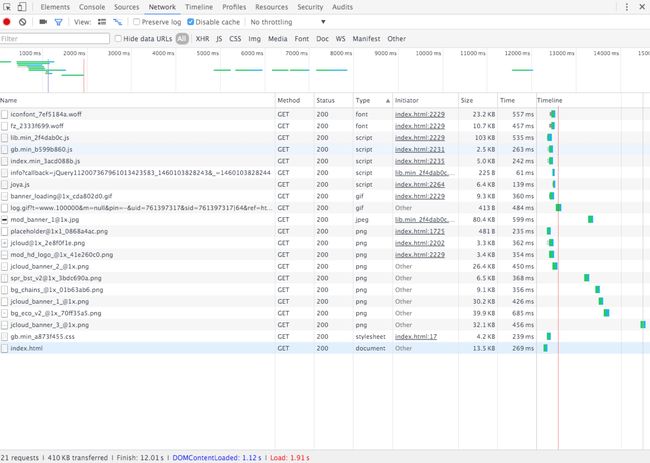Open the Resources tab
Screen dimensions: 650x463
point(272,7)
